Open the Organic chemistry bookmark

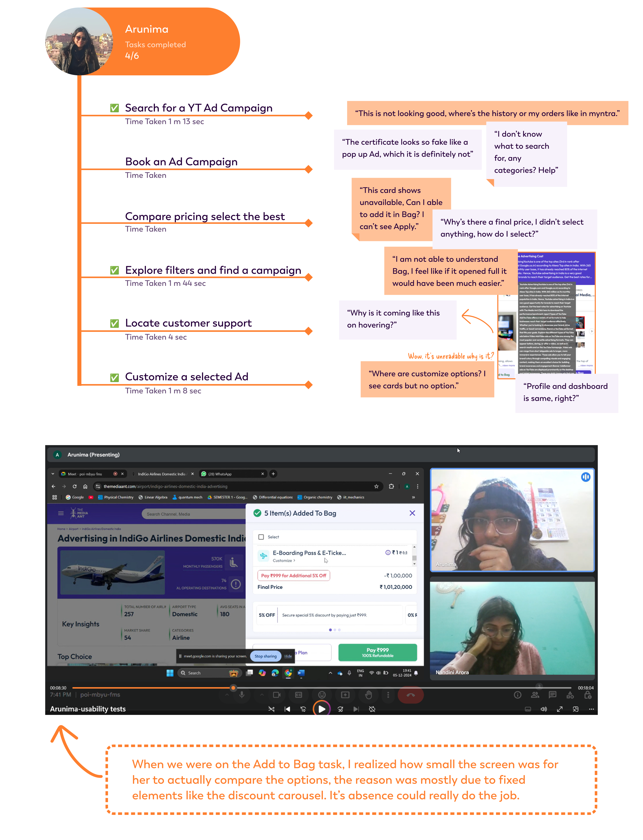315,498
